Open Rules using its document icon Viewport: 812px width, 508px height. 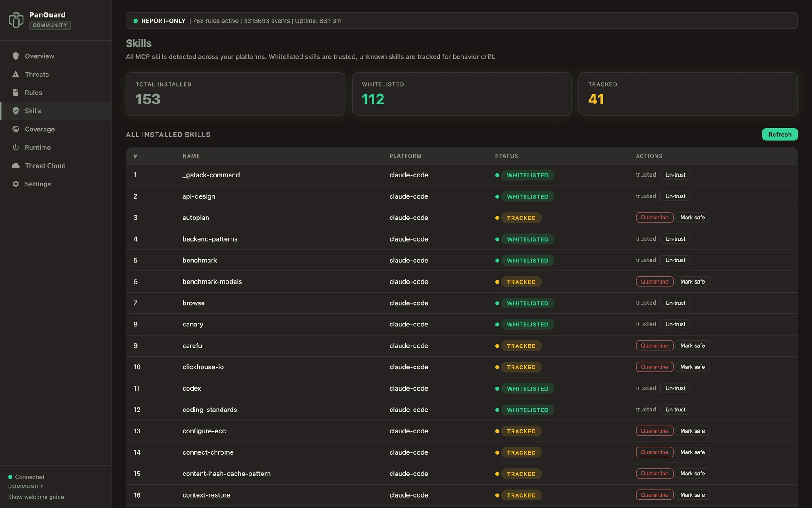click(16, 93)
